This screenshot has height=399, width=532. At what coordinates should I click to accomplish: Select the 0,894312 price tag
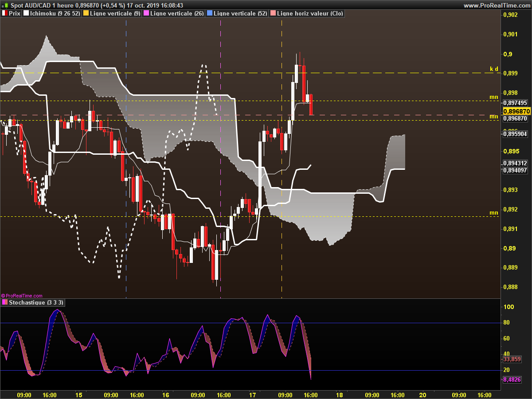(516, 163)
